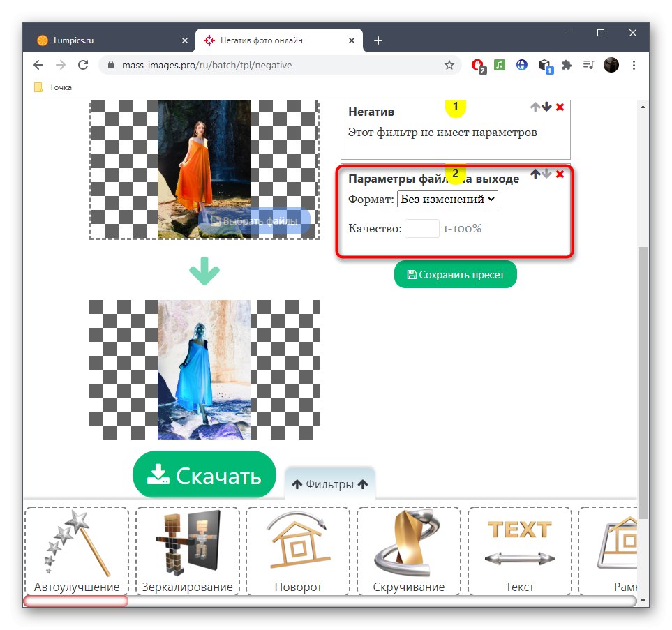Open the Формат dropdown 'Без изменений'
672x630 pixels.
tap(447, 200)
